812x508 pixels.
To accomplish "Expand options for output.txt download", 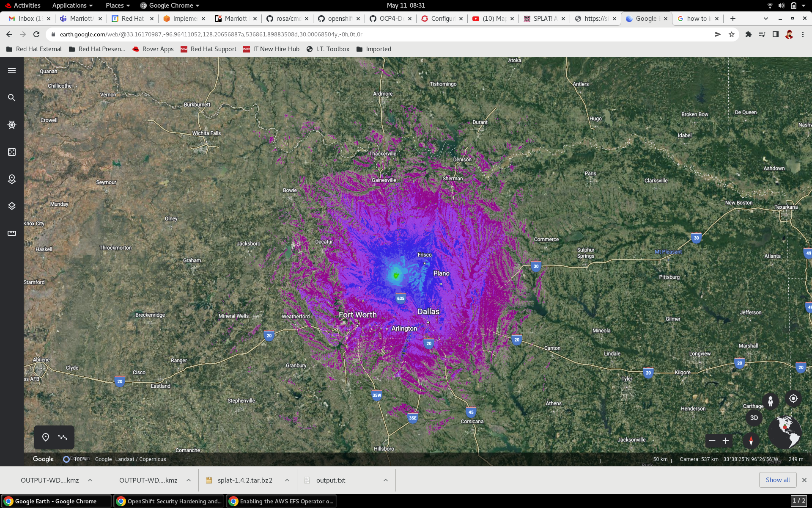I will 385,480.
